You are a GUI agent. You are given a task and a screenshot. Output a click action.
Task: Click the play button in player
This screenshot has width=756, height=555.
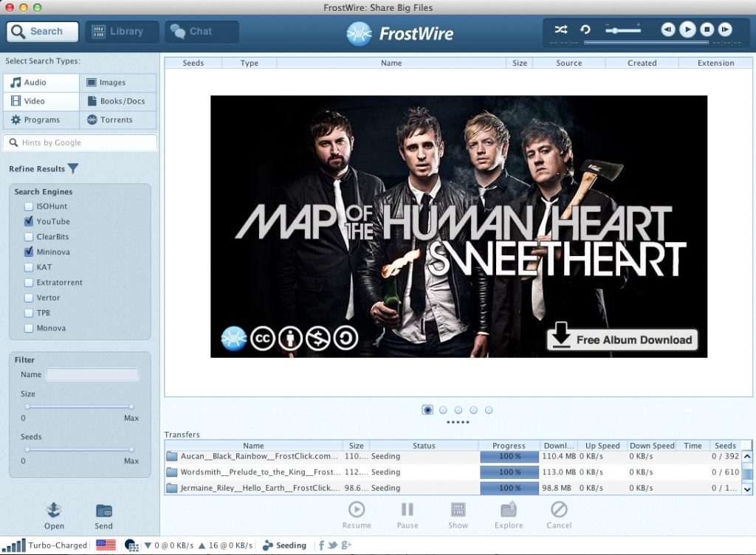687,30
